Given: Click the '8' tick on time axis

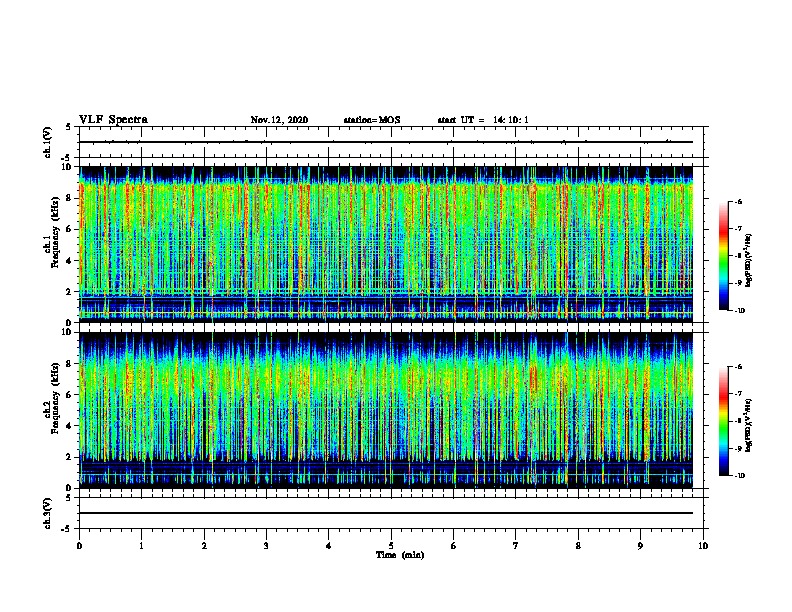Looking at the screenshot, I should [x=578, y=545].
